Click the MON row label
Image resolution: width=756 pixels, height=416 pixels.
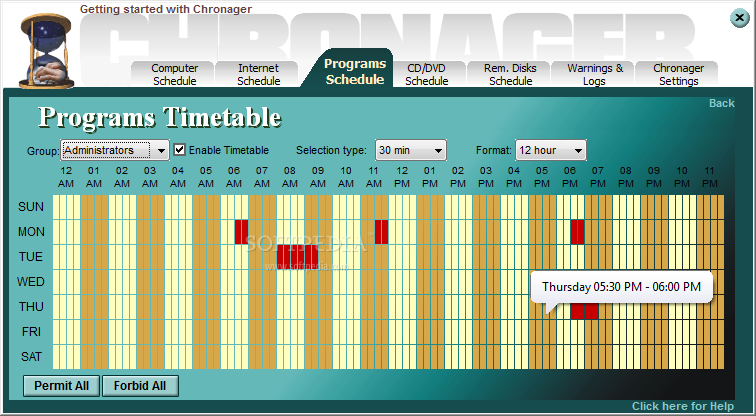31,232
